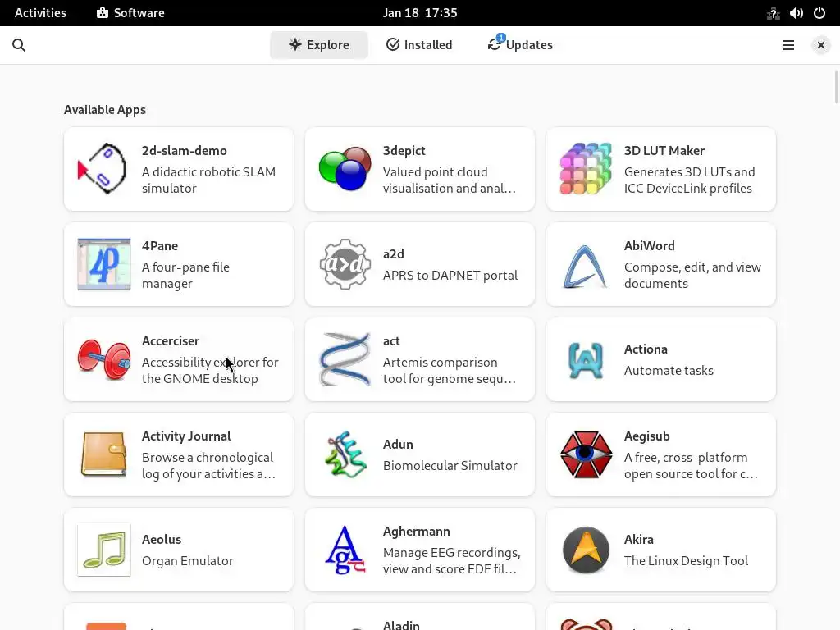Open the Activities overview
840x630 pixels.
coord(40,13)
